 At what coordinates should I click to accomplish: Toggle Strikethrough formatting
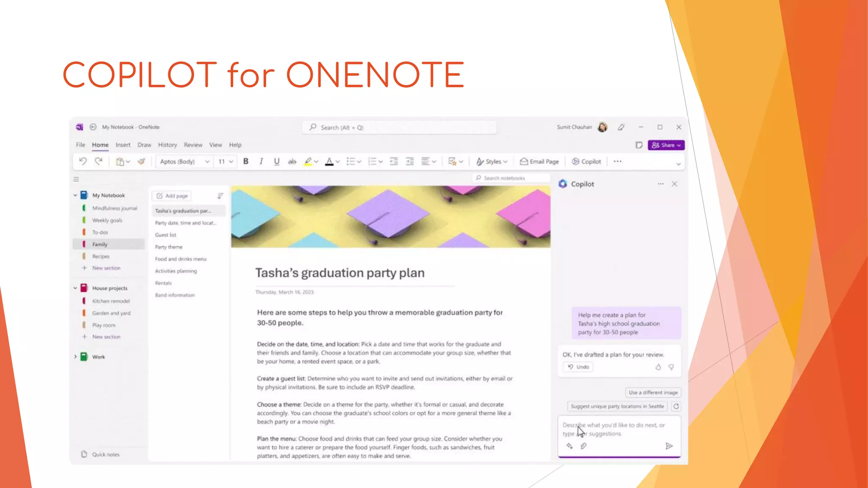[292, 161]
